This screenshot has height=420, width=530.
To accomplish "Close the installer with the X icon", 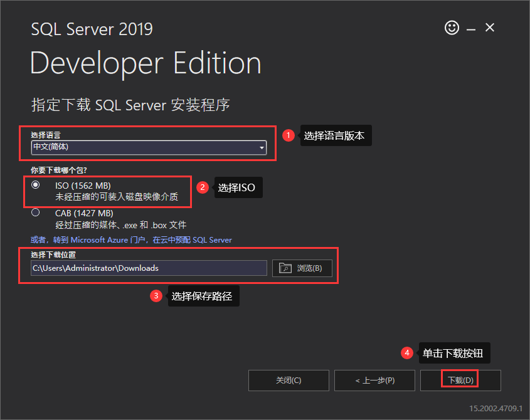I will [x=489, y=28].
